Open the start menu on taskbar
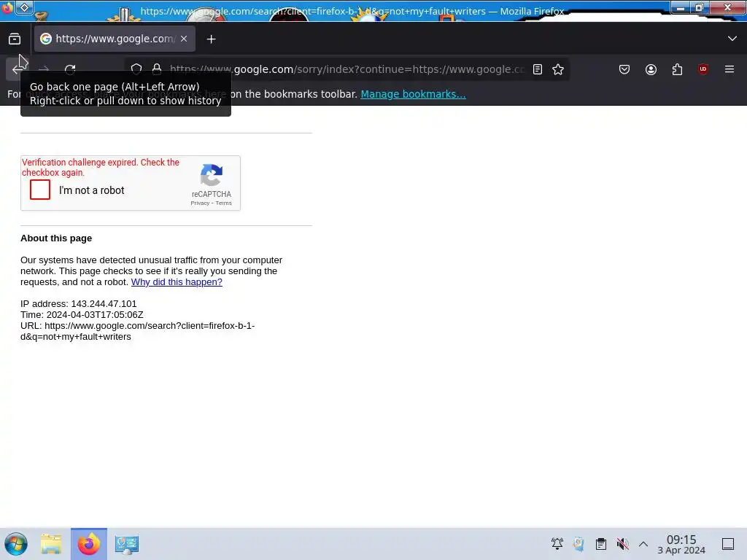This screenshot has height=560, width=747. click(16, 544)
